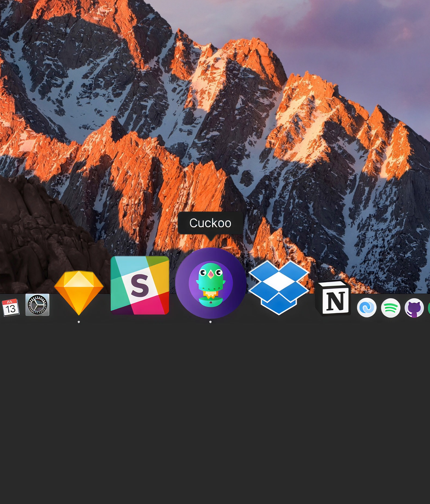Viewport: 430px width, 504px height.
Task: Launch Slack from the Dock
Action: click(140, 285)
